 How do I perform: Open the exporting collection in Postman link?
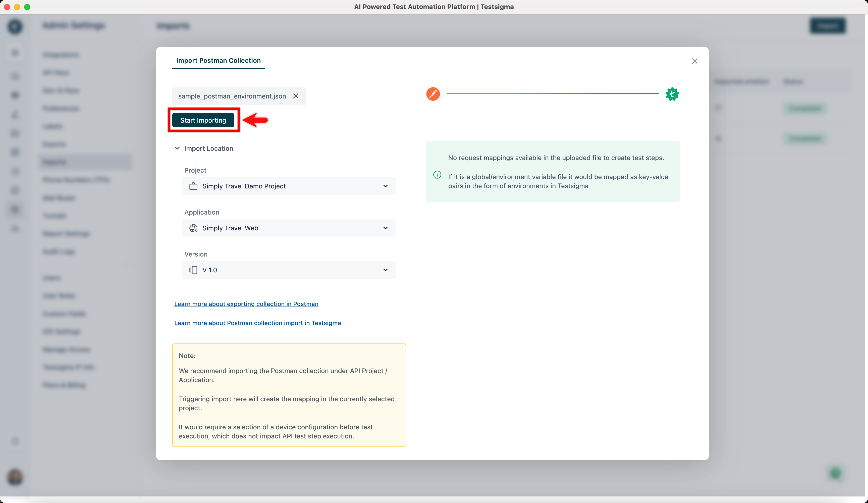pyautogui.click(x=246, y=304)
